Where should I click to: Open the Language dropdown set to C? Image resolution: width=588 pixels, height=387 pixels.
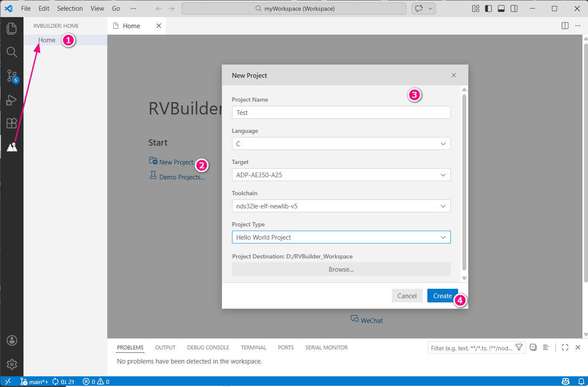coord(341,144)
